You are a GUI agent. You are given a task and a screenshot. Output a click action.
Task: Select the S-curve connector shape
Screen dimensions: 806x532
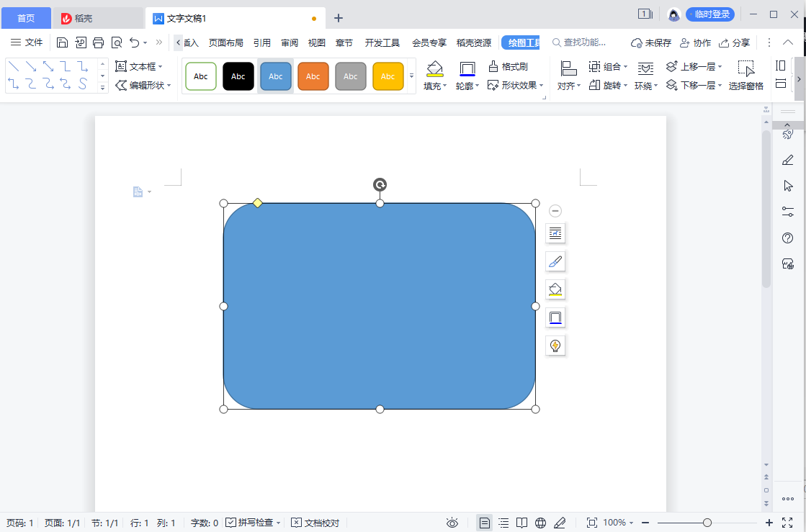83,84
